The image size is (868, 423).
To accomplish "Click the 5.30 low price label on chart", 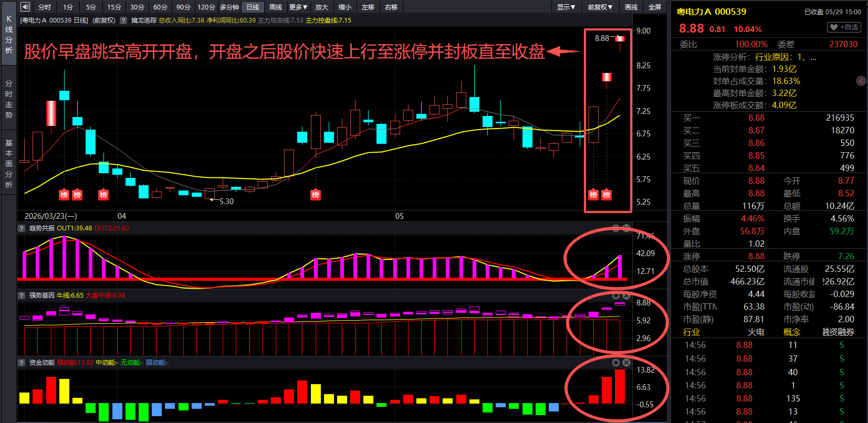I will tap(226, 202).
